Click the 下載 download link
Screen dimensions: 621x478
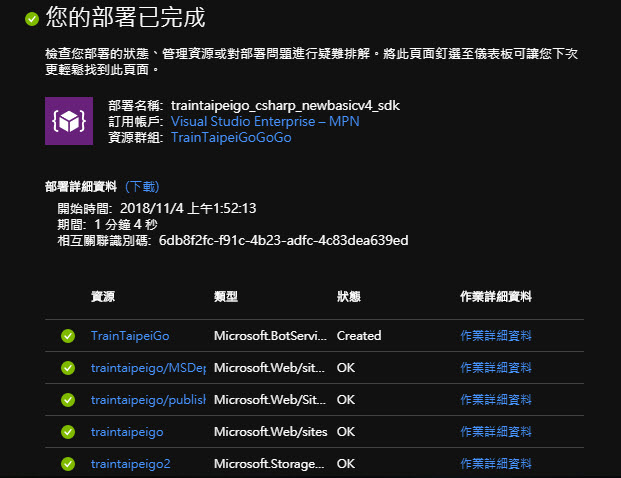click(x=142, y=187)
